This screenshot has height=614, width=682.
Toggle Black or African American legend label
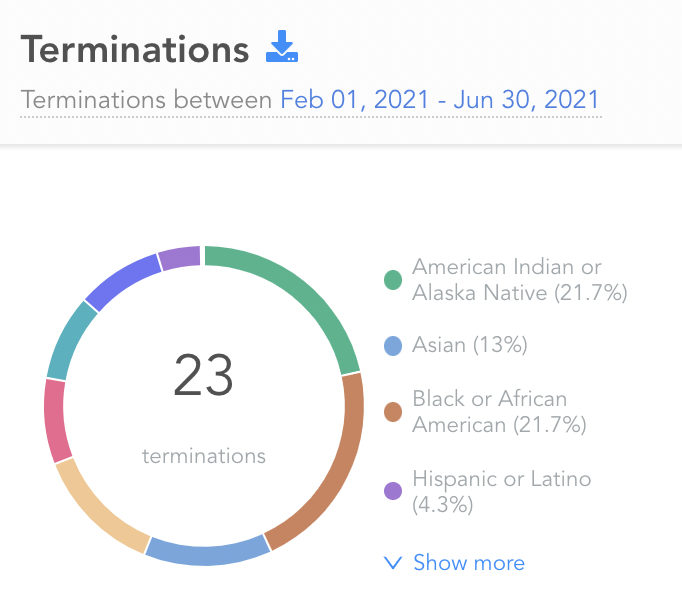click(499, 412)
